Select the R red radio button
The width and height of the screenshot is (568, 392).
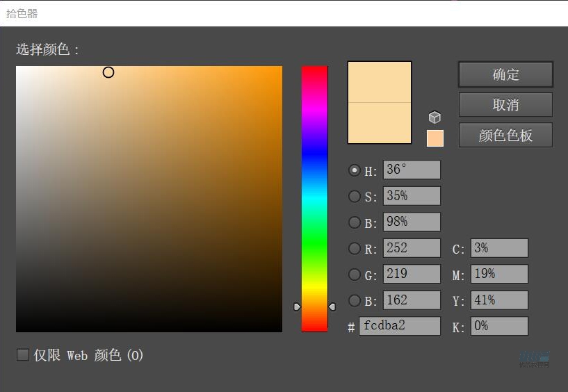click(x=355, y=248)
